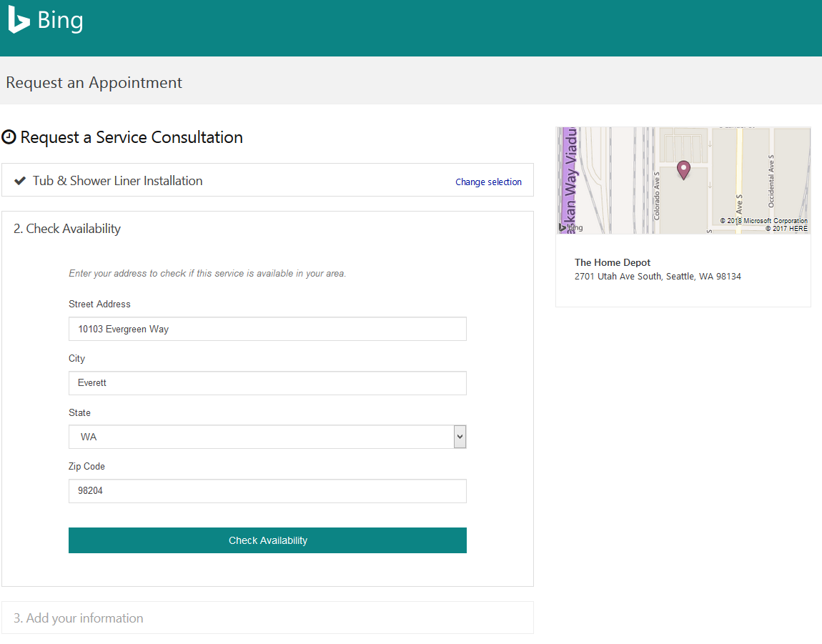Viewport: 822px width, 644px height.
Task: Open the State dropdown showing WA
Action: pyautogui.click(x=267, y=437)
